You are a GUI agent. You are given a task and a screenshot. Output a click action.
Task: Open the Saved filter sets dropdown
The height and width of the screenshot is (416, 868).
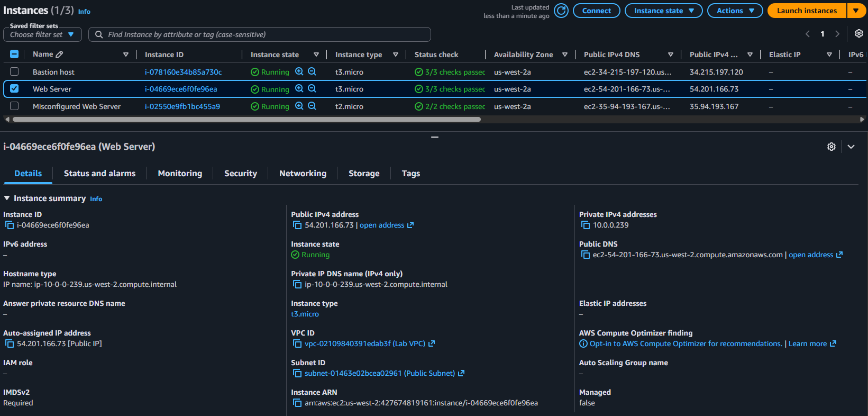pyautogui.click(x=42, y=34)
